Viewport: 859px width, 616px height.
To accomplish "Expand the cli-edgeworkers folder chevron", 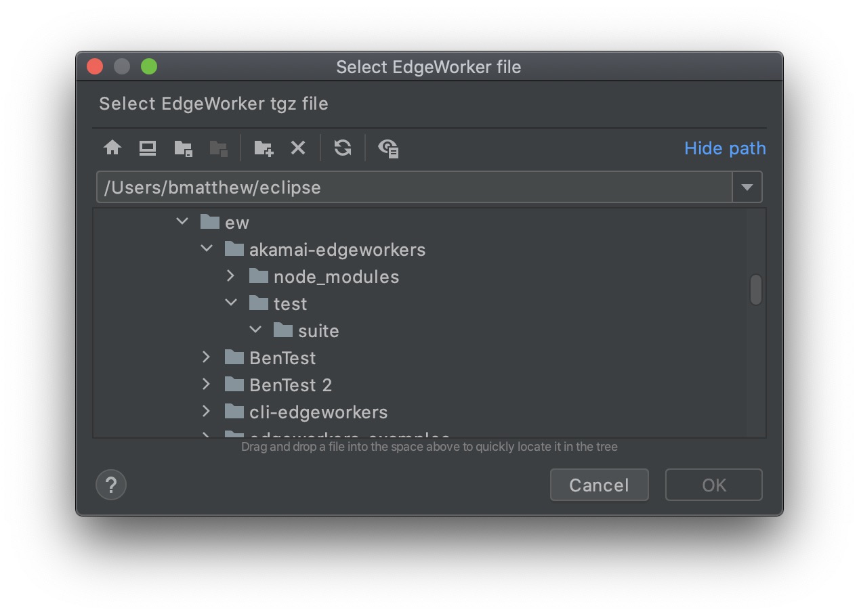I will [207, 412].
